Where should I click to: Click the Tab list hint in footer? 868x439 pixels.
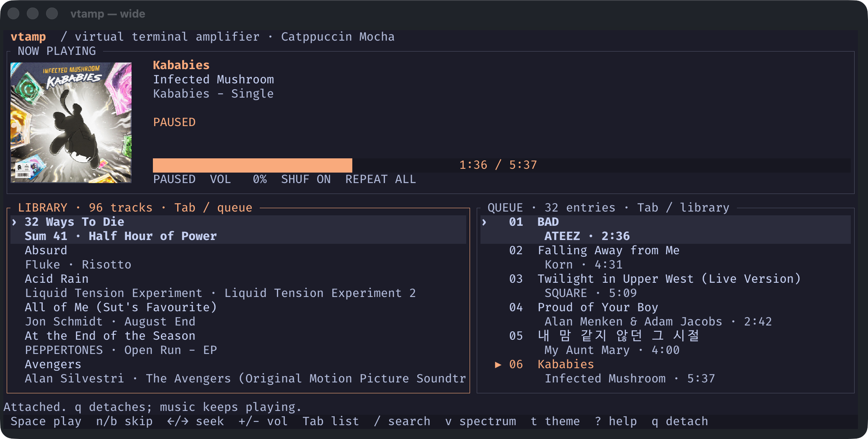pos(331,421)
